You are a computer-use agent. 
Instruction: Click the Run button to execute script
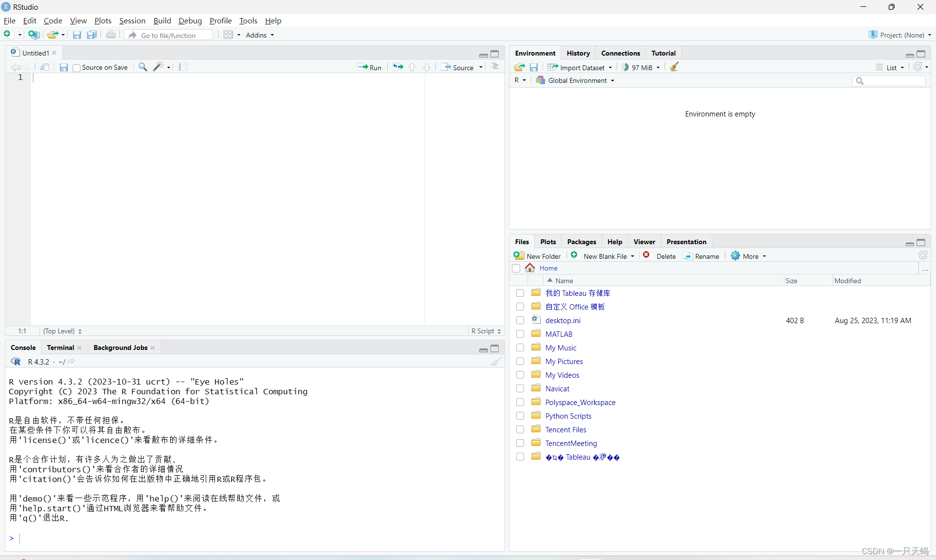point(370,67)
